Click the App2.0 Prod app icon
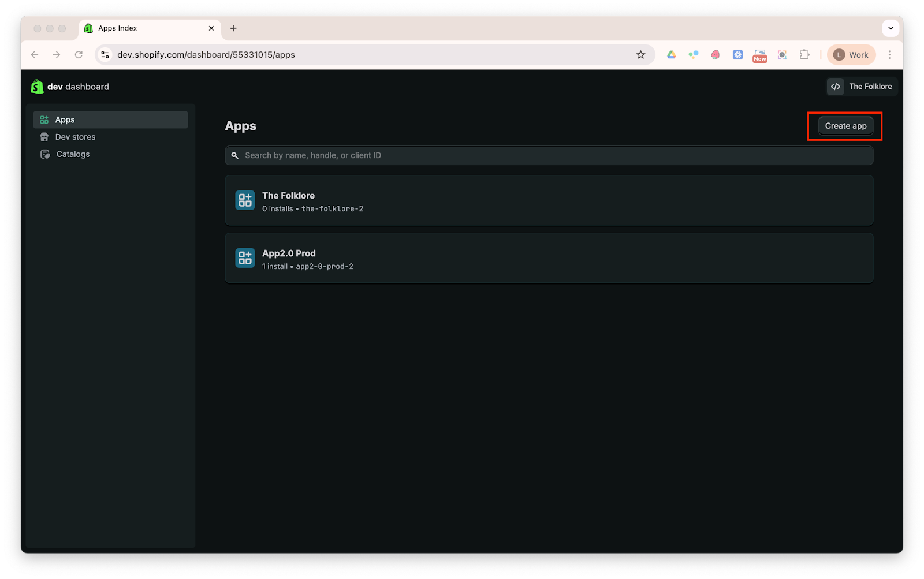Image resolution: width=924 pixels, height=579 pixels. pyautogui.click(x=245, y=258)
